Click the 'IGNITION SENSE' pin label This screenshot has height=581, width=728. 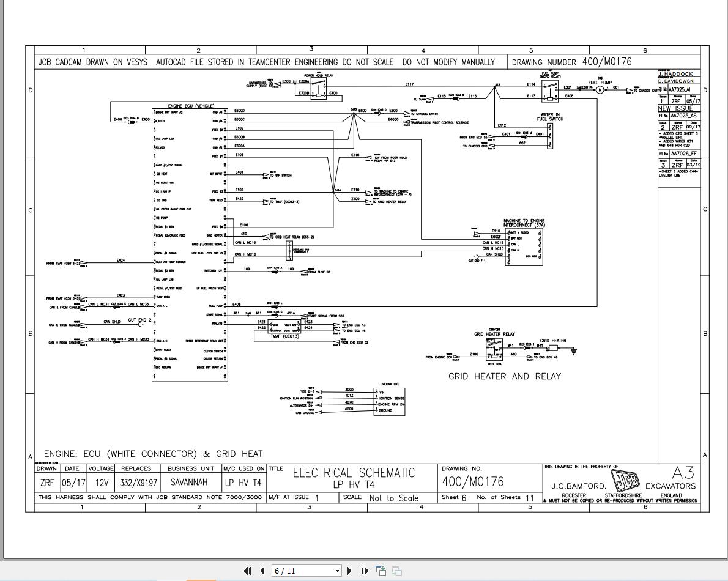point(392,399)
